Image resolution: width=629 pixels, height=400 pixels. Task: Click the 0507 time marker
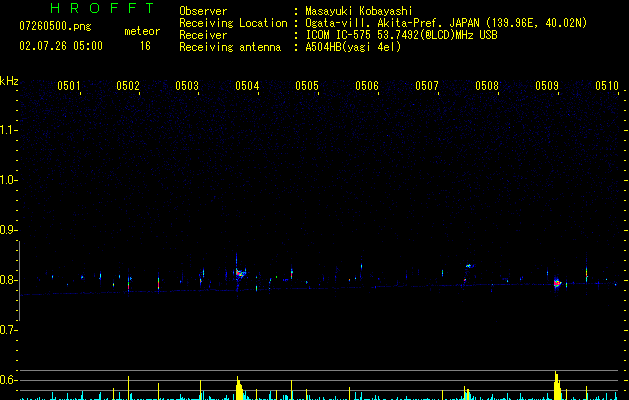point(427,86)
